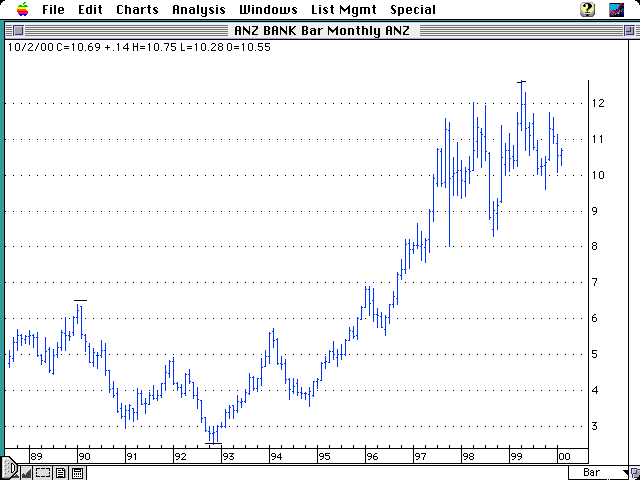Open the File menu

(53, 9)
